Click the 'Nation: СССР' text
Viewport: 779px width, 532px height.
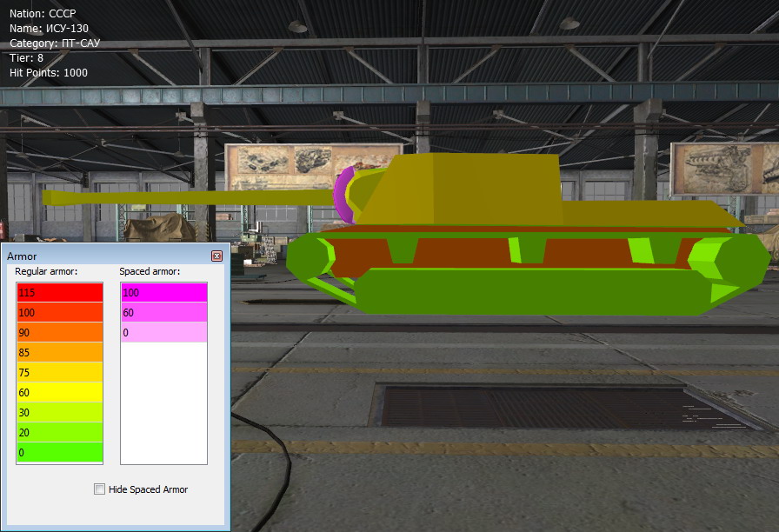coord(43,13)
